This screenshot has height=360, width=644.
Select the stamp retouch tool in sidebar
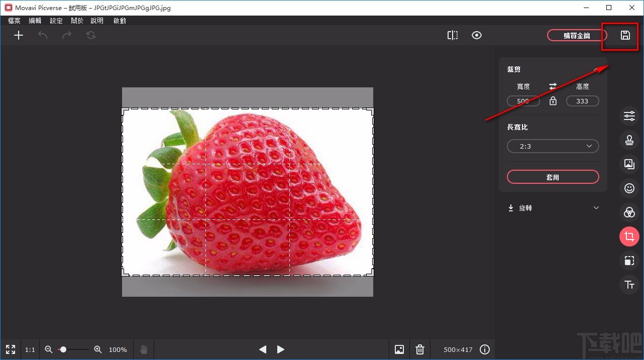[629, 141]
